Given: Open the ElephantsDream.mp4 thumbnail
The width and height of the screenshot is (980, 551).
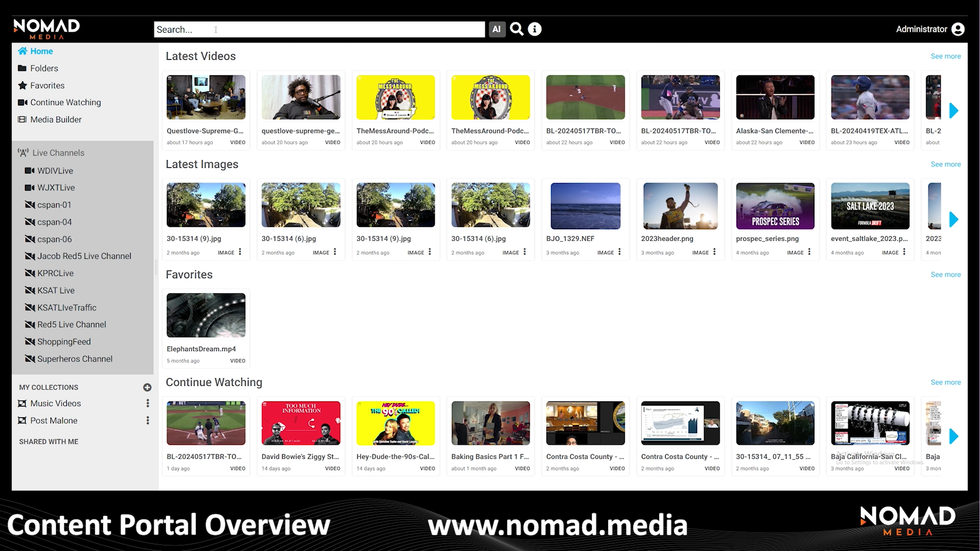Looking at the screenshot, I should click(x=206, y=315).
